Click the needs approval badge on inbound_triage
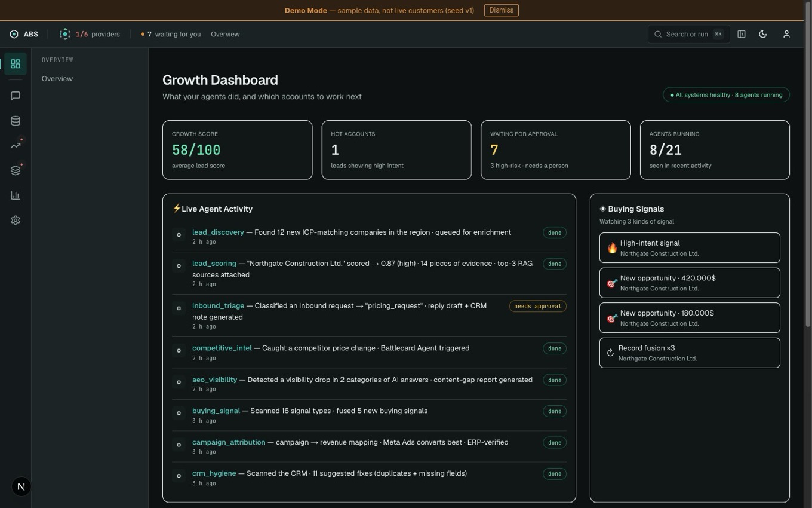 [x=538, y=306]
